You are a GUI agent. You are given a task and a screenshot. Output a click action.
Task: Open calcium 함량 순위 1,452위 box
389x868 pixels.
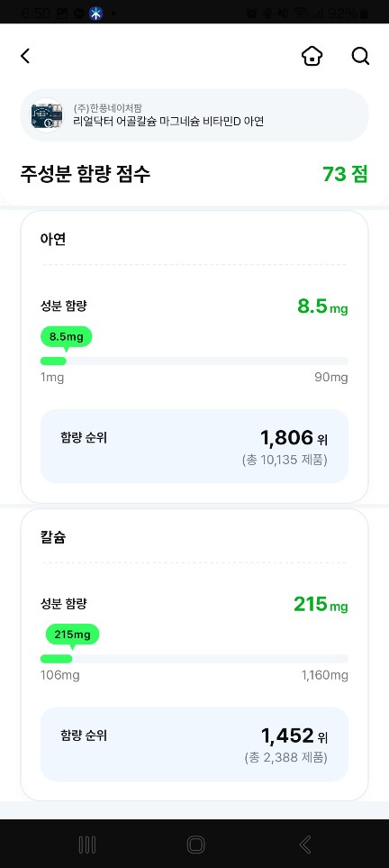[x=194, y=744]
